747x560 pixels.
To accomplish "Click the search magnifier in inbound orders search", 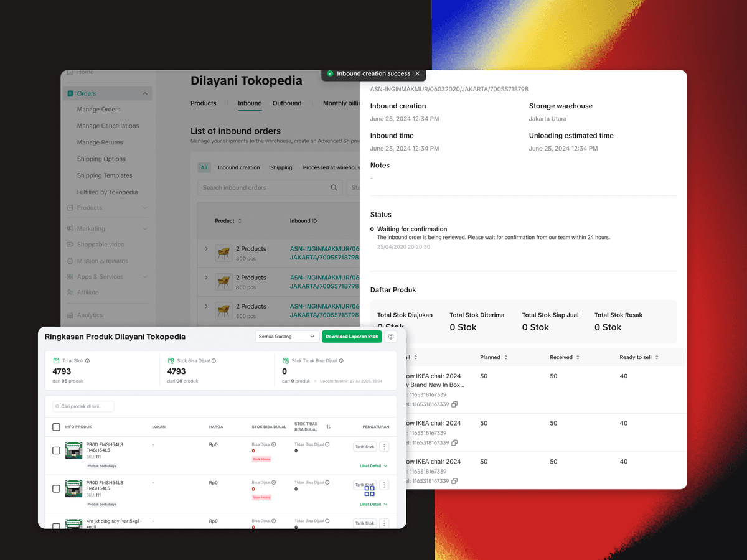I will [x=334, y=187].
